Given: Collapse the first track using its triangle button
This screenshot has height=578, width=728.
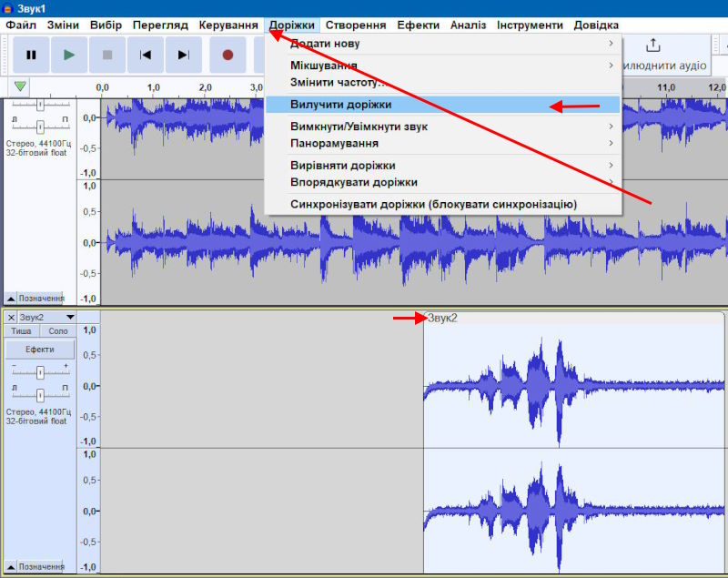Looking at the screenshot, I should coord(11,299).
